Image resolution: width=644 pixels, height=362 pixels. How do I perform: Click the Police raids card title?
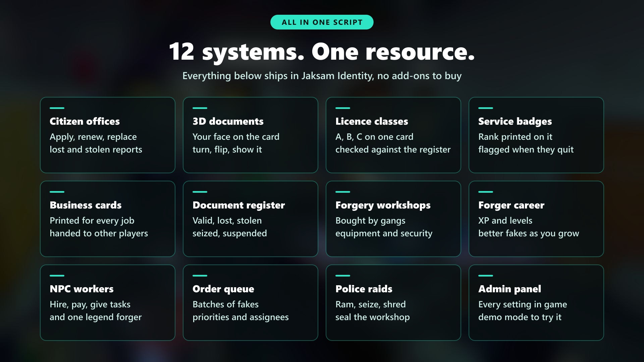click(364, 289)
